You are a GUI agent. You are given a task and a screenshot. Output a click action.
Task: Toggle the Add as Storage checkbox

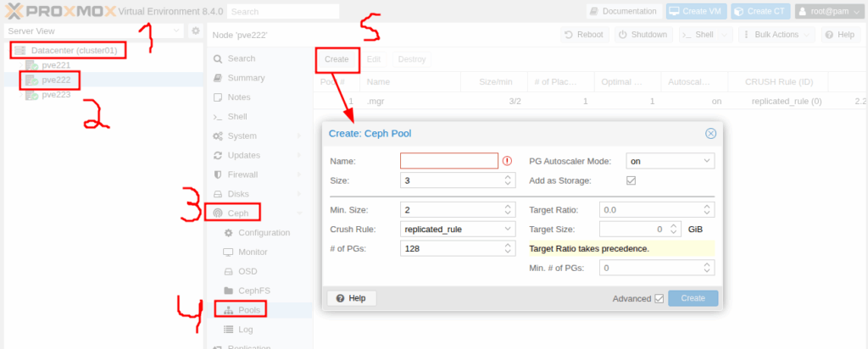tap(631, 180)
